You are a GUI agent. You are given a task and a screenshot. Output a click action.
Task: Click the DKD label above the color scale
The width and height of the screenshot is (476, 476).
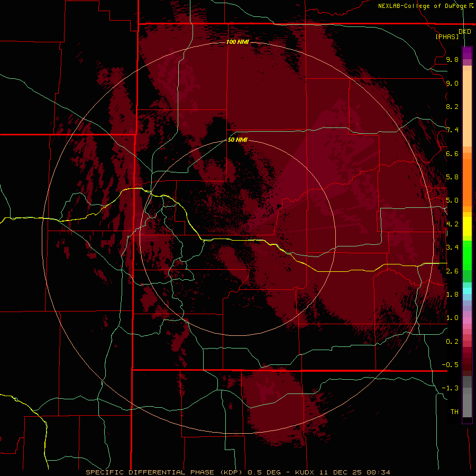pos(465,32)
